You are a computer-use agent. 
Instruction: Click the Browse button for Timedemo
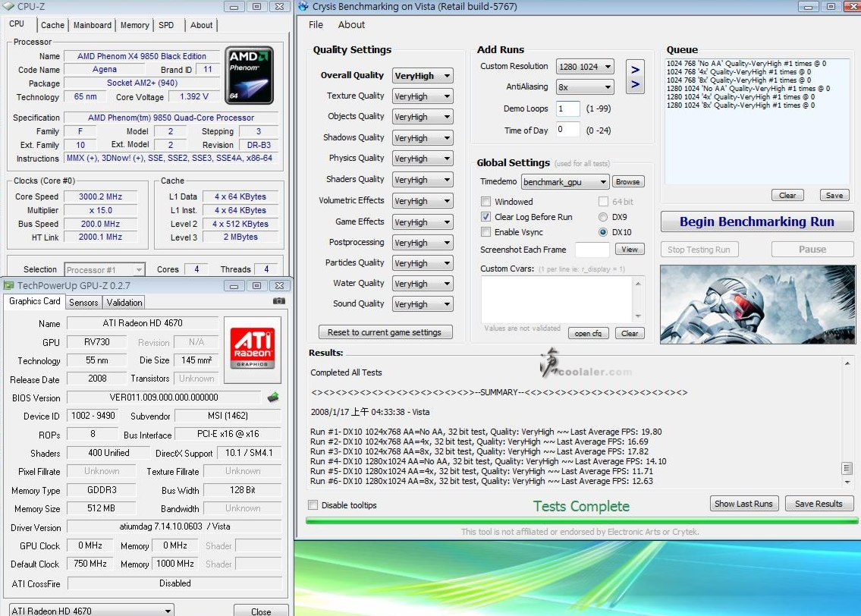(627, 182)
